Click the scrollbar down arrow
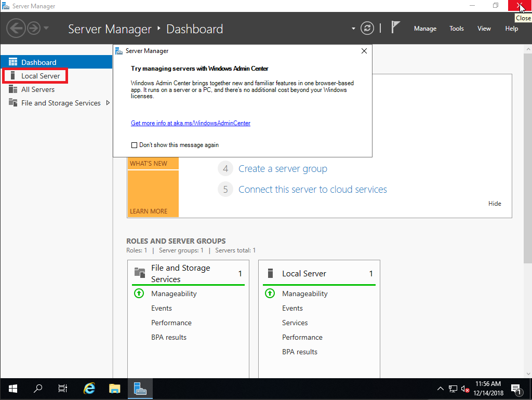Image resolution: width=532 pixels, height=400 pixels. click(528, 374)
